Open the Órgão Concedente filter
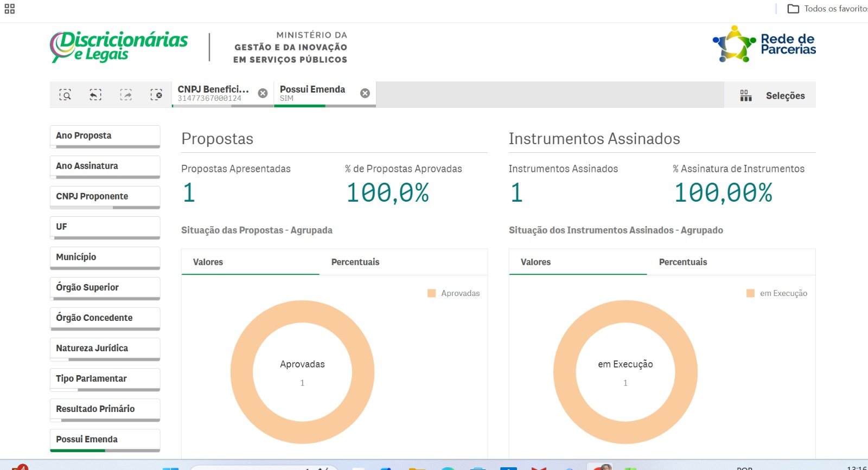 tap(105, 318)
